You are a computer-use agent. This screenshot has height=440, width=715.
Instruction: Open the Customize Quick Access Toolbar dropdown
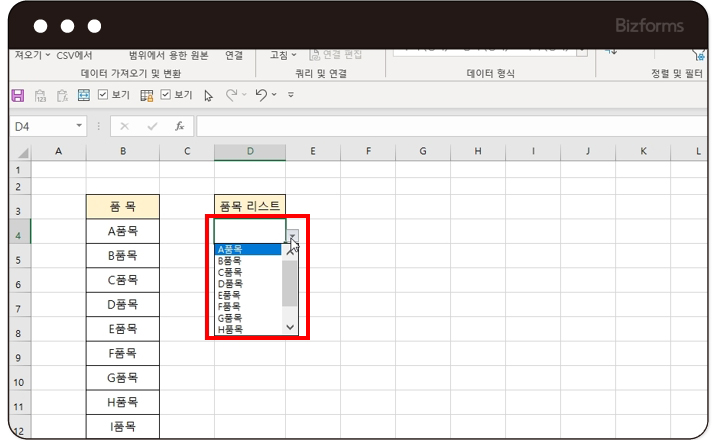[x=290, y=95]
